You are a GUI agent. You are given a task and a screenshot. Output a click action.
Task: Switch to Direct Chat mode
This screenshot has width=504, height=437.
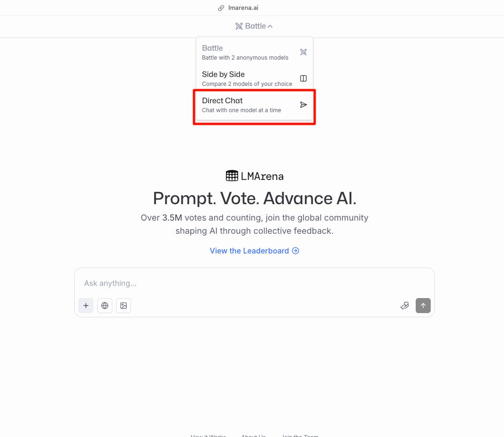pos(254,105)
